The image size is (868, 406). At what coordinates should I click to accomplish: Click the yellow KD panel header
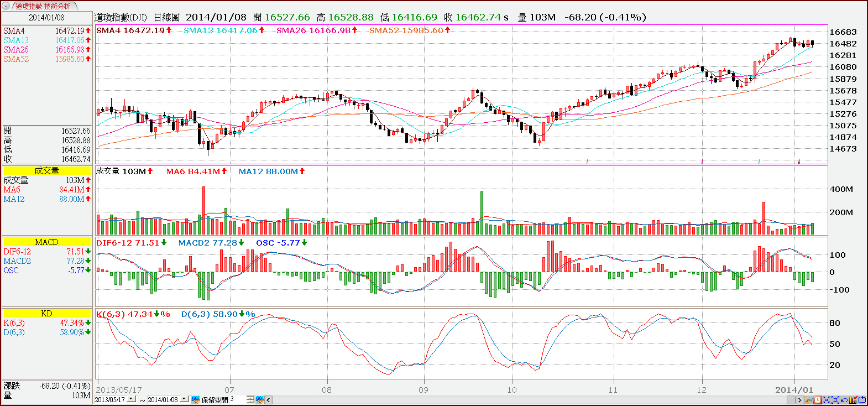point(46,314)
